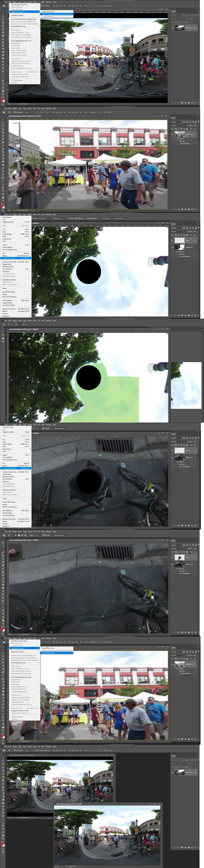Select Hand tool in Content-Aware Fill workspace
Image resolution: width=204 pixels, height=868 pixels.
point(3,338)
